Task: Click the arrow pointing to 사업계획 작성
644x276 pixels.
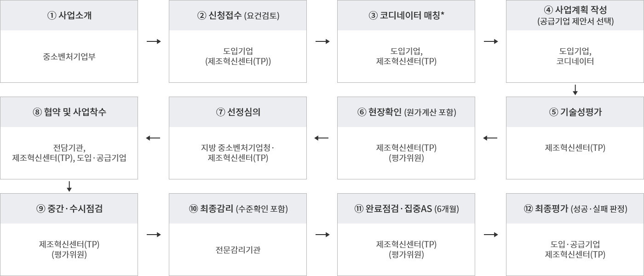Action: pos(491,42)
